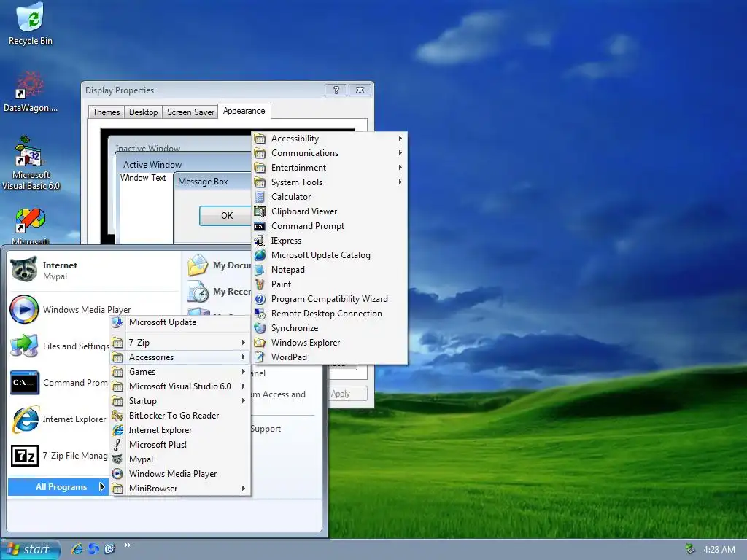Screen dimensions: 747x560
Task: Click the My Recent Documents clock icon
Action: (x=198, y=292)
